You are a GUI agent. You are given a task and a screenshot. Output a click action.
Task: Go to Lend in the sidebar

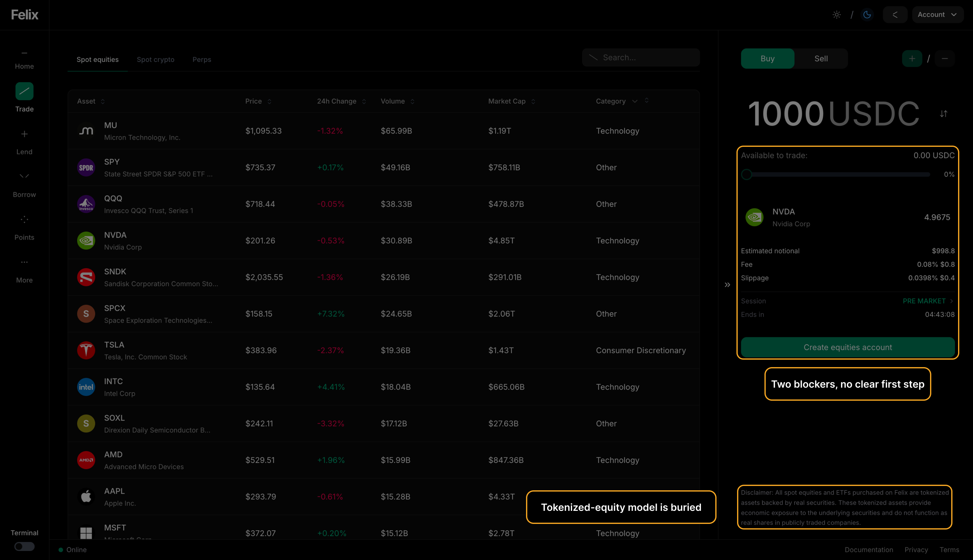pyautogui.click(x=24, y=142)
